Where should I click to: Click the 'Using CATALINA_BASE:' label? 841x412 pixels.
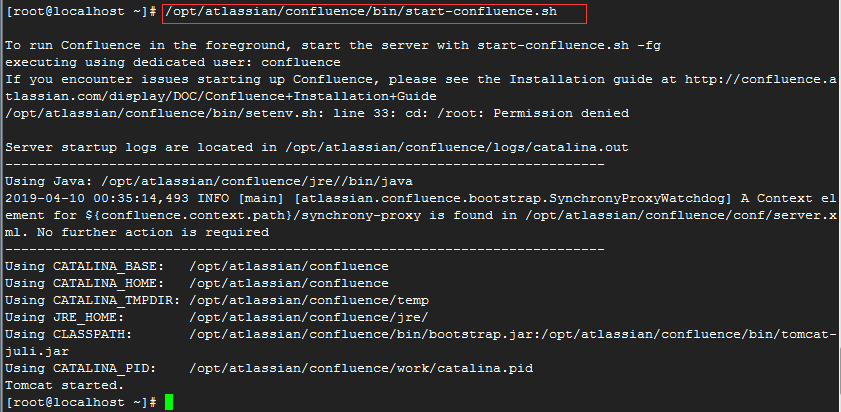click(85, 267)
